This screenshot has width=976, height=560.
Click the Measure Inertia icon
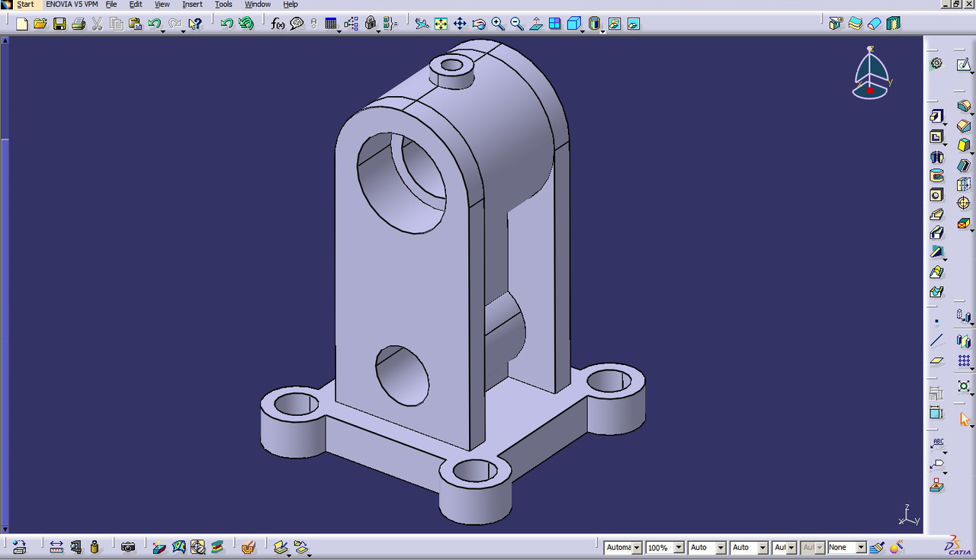(x=95, y=547)
